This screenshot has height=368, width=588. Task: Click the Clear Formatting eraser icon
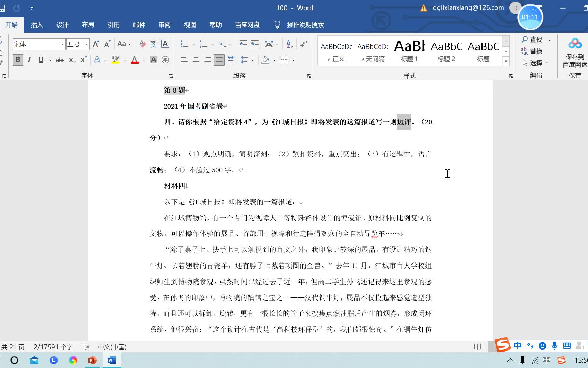coord(143,44)
